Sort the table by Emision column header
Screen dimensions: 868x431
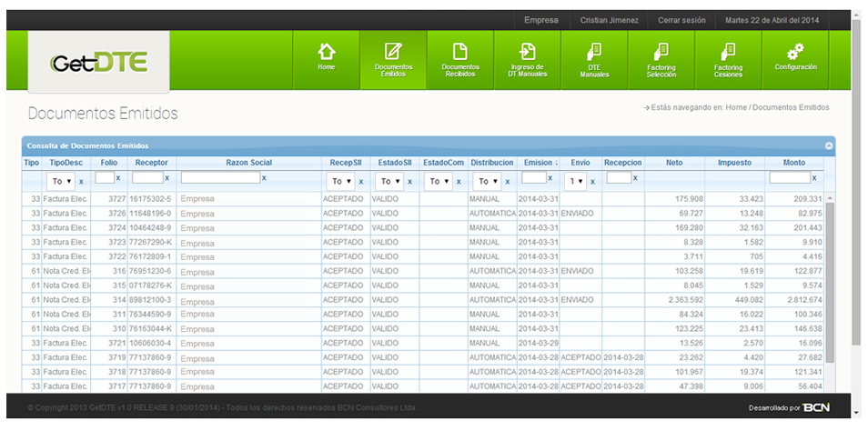[540, 163]
